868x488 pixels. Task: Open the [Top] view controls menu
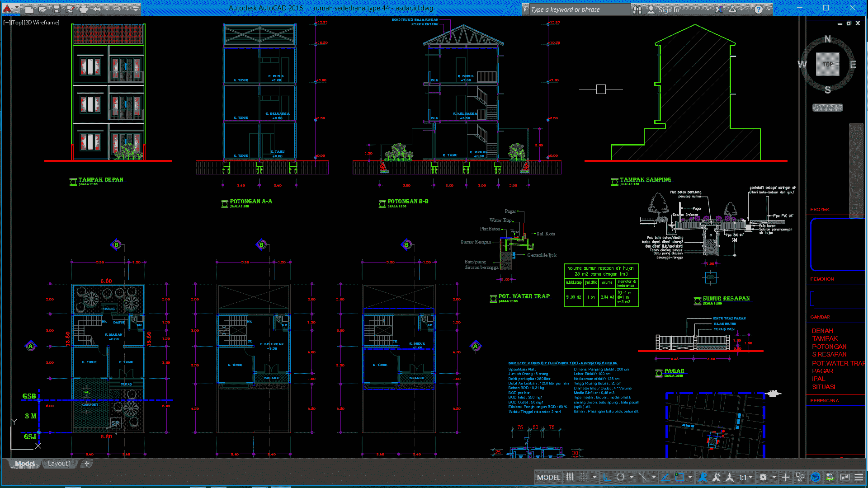pos(17,22)
